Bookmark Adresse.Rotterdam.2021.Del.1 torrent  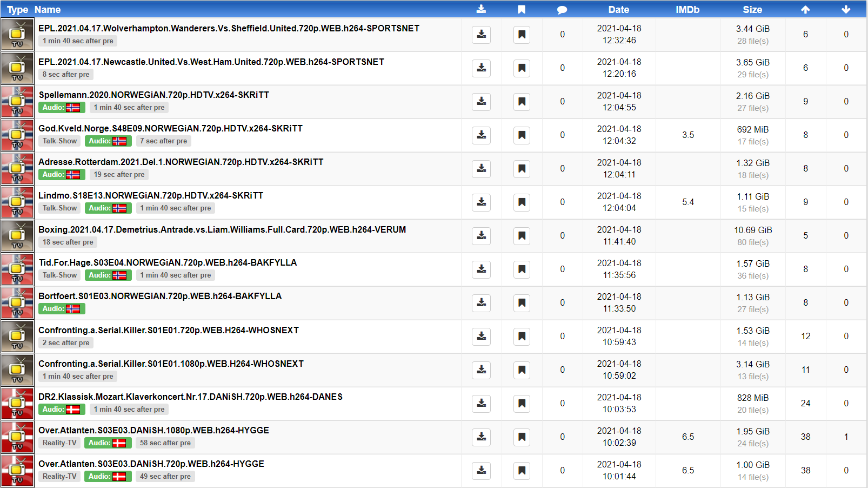click(x=522, y=169)
